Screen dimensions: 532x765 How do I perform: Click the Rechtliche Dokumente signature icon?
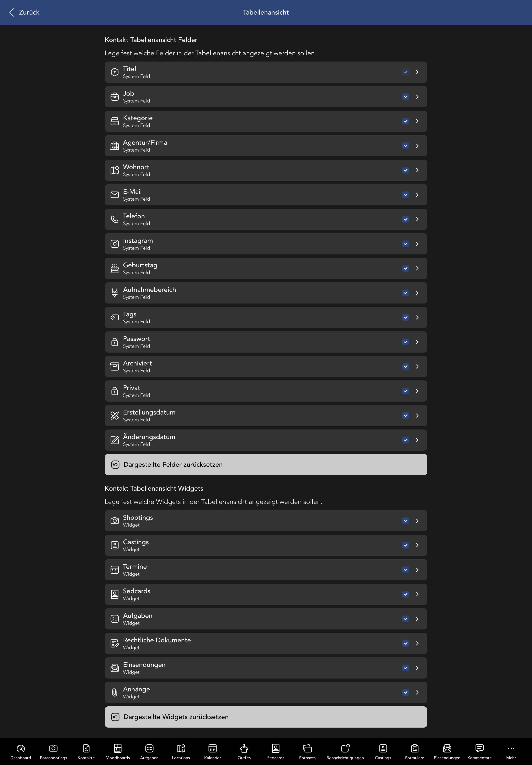(115, 643)
